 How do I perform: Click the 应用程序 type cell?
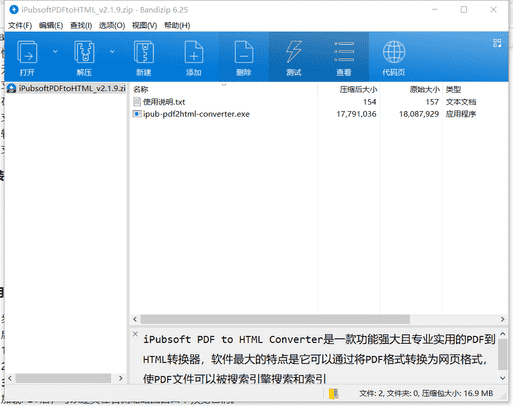click(461, 114)
